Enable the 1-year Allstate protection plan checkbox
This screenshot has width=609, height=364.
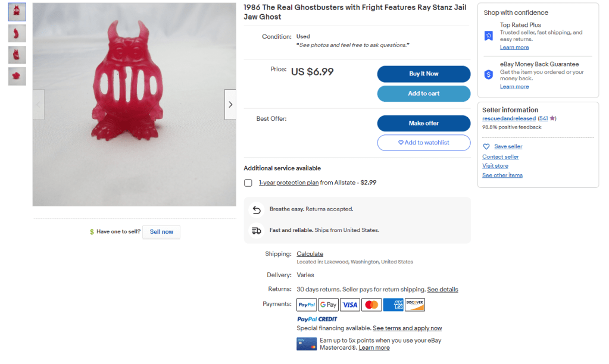tap(248, 183)
